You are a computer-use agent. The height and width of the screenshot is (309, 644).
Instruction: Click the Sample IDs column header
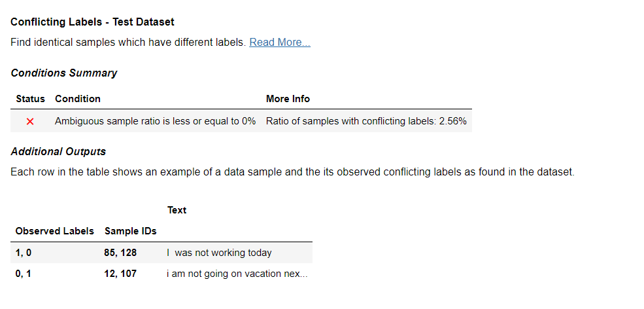click(x=130, y=231)
